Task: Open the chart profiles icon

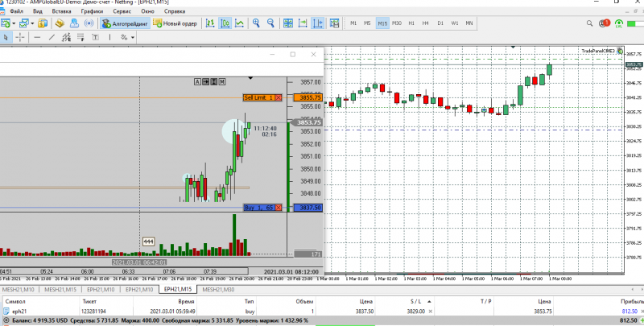Action: coord(24,23)
